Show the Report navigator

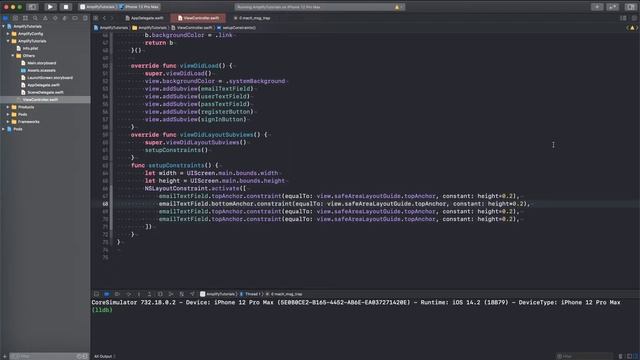[x=85, y=18]
